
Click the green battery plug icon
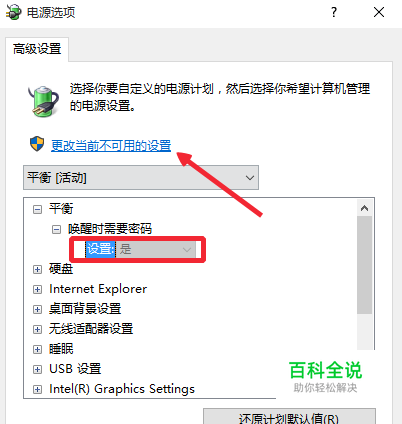pos(43,101)
